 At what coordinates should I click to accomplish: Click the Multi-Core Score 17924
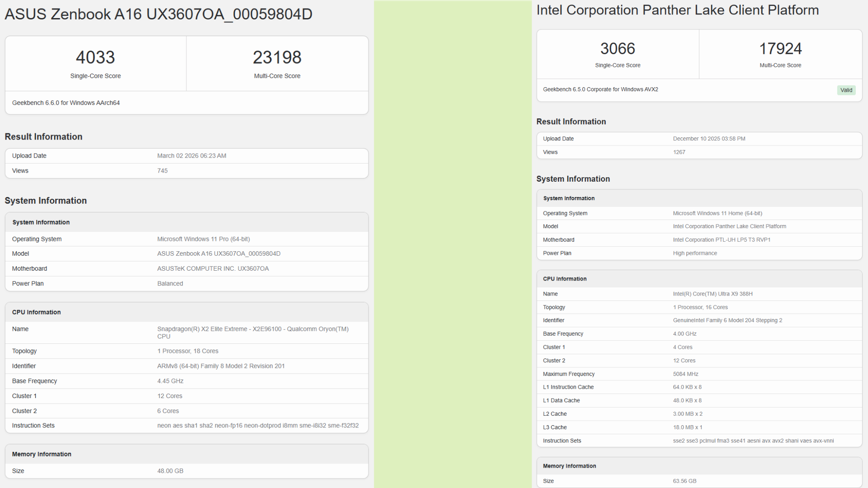pos(780,48)
